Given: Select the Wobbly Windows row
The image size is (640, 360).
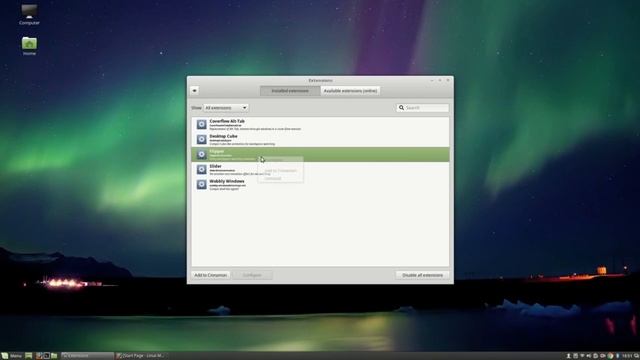Looking at the screenshot, I should tap(320, 184).
